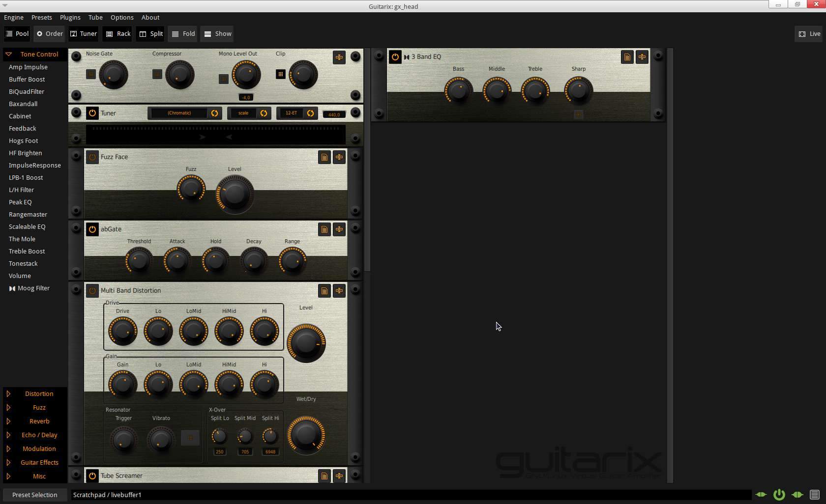This screenshot has width=826, height=504.
Task: Toggle the Tube Screamer power button
Action: coord(92,476)
